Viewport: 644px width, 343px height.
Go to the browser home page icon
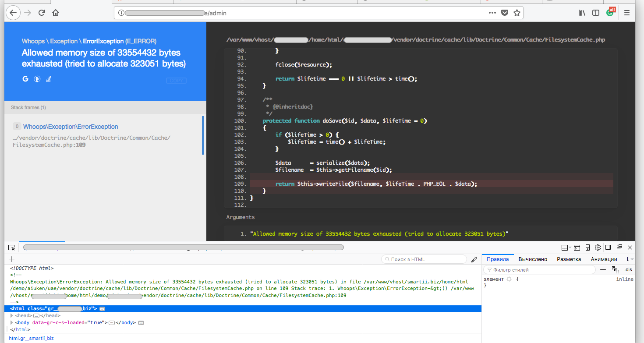[56, 13]
